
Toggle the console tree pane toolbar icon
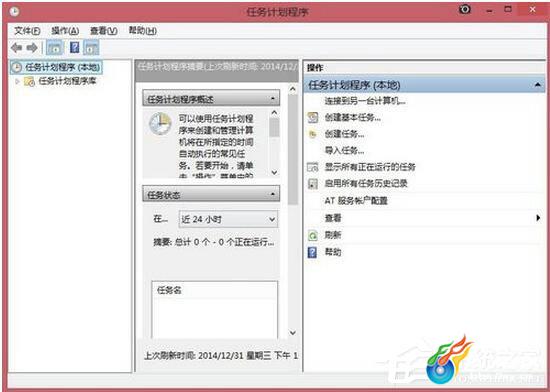point(55,48)
